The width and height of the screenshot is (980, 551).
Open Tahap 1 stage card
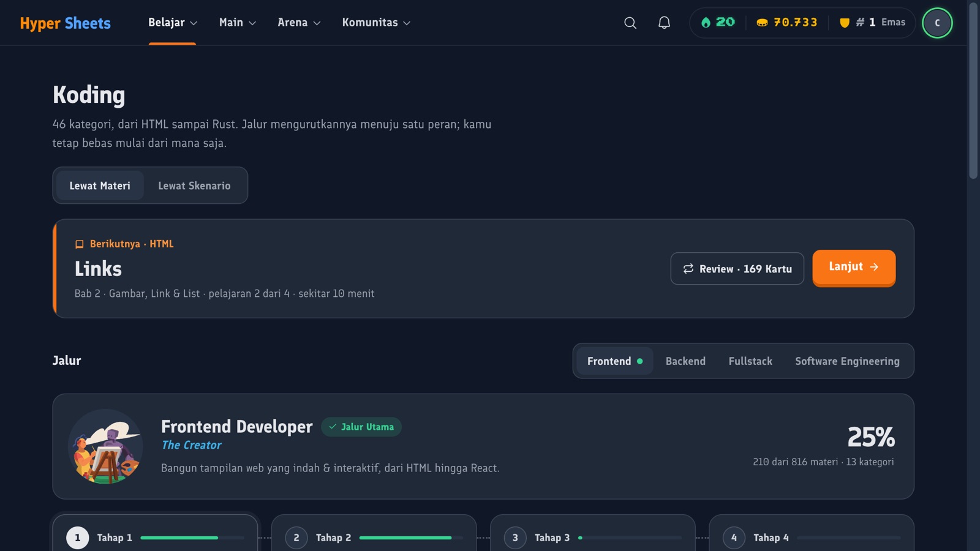tap(155, 533)
